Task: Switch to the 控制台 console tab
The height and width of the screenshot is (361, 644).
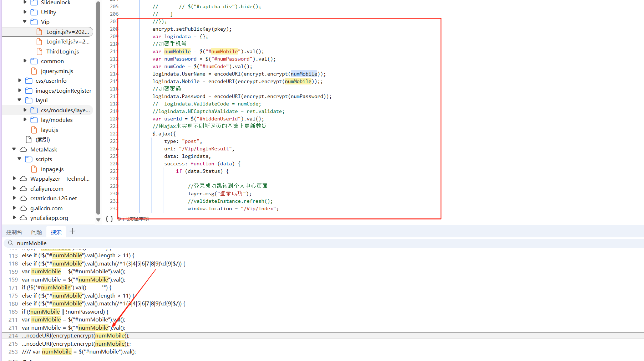Action: tap(14, 232)
